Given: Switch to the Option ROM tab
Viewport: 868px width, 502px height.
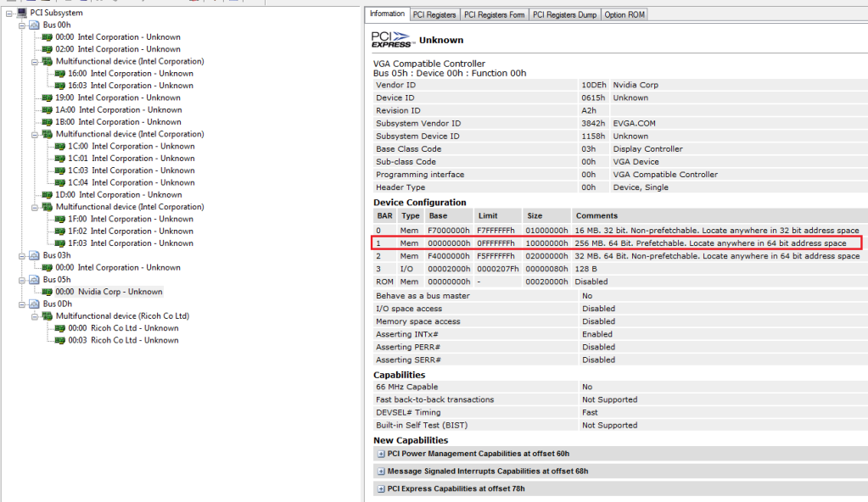Looking at the screenshot, I should point(624,15).
